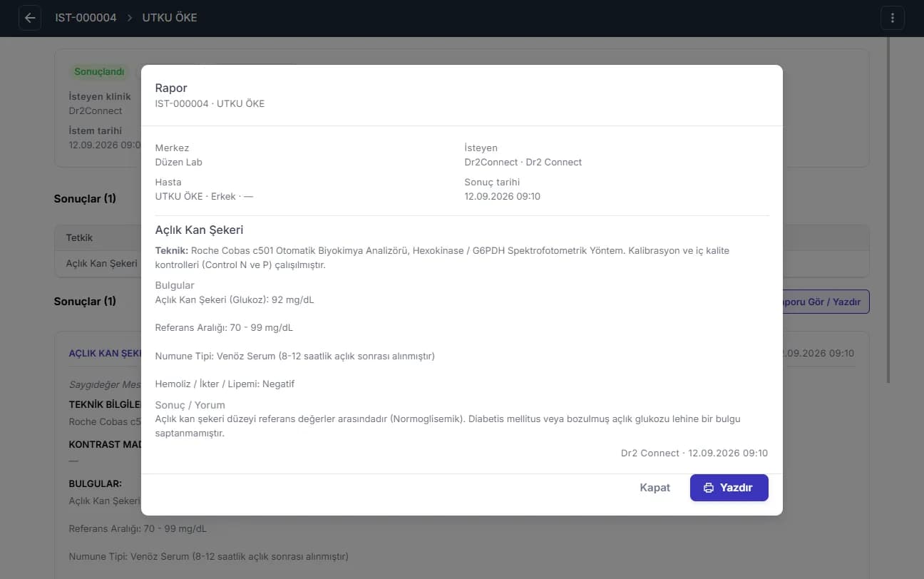Open the three-dot more options menu
The width and height of the screenshot is (924, 579).
pos(893,18)
